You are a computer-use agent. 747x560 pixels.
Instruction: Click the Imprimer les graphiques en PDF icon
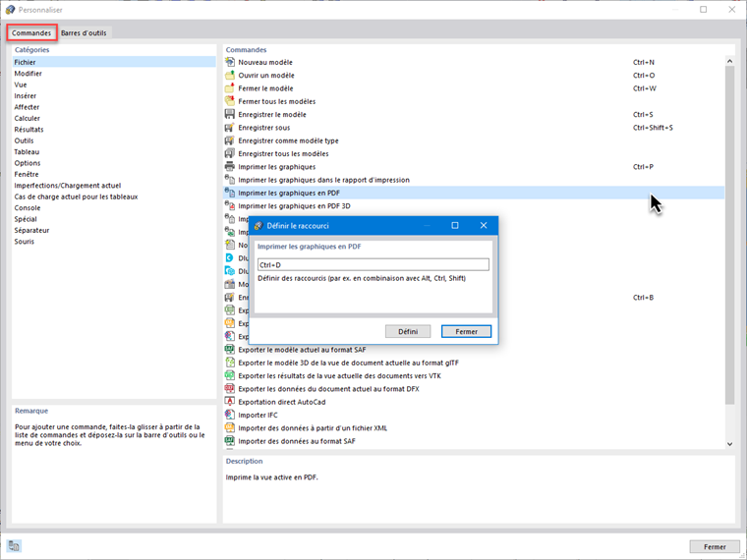[x=230, y=193]
